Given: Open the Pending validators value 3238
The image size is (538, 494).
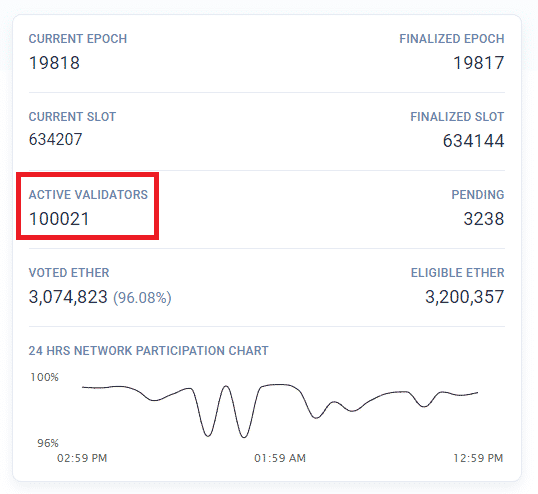Looking at the screenshot, I should 484,219.
